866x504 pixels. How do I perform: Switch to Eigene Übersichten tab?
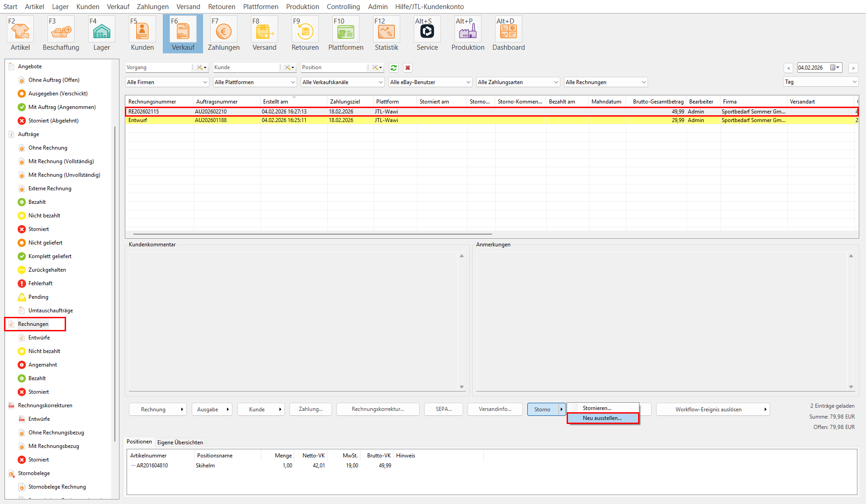pos(180,443)
